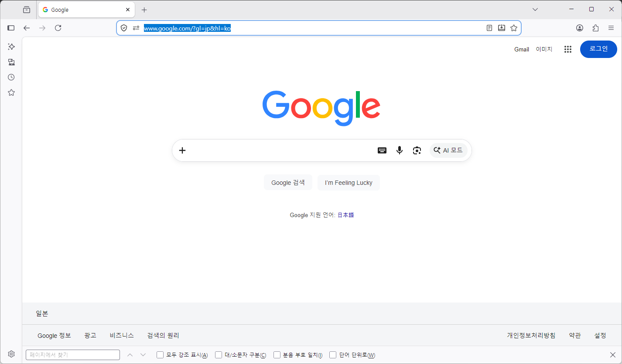Open the Firefox View button
Viewport: 622px width, 364px height.
pyautogui.click(x=27, y=10)
